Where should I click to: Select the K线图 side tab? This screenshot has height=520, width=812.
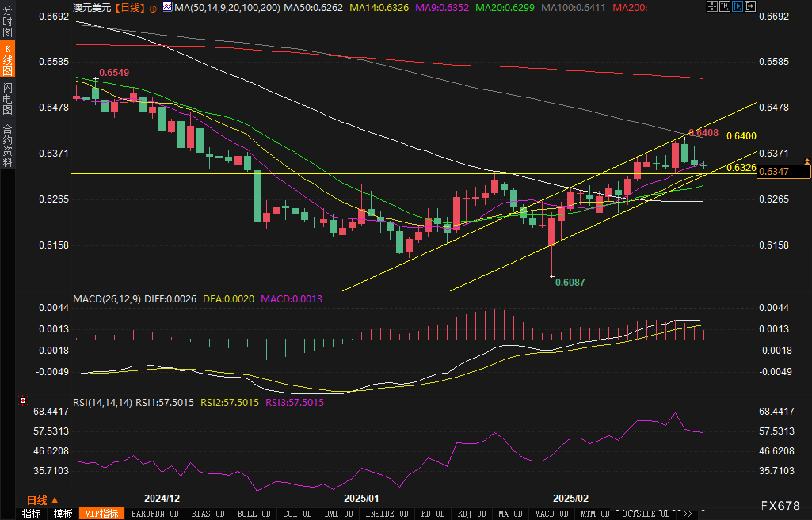[x=8, y=59]
